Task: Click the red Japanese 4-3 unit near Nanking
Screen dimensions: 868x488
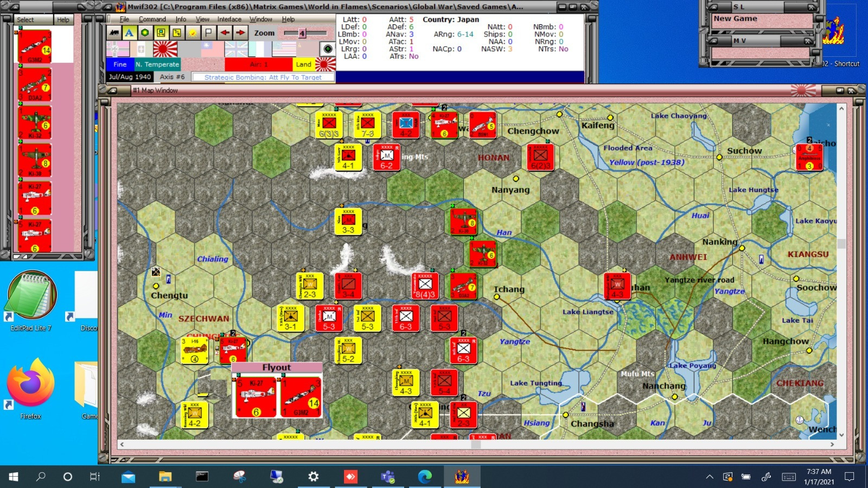Action: [x=617, y=286]
